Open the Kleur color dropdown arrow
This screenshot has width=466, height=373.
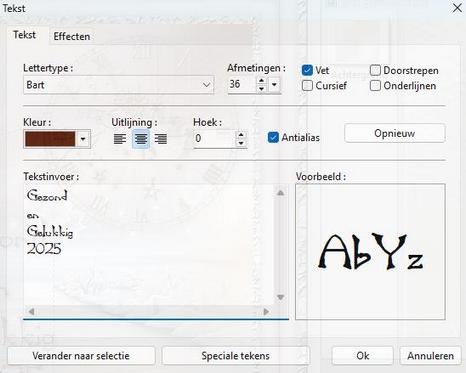coord(83,139)
